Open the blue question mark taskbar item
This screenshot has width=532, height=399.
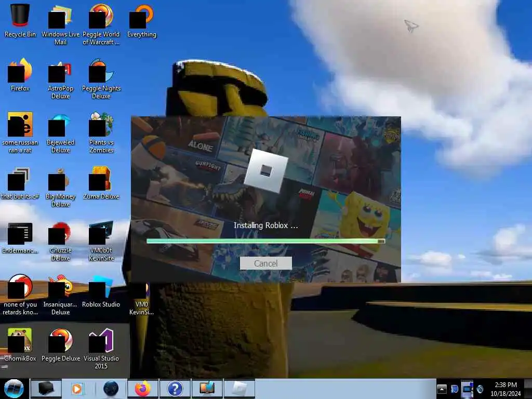point(175,389)
